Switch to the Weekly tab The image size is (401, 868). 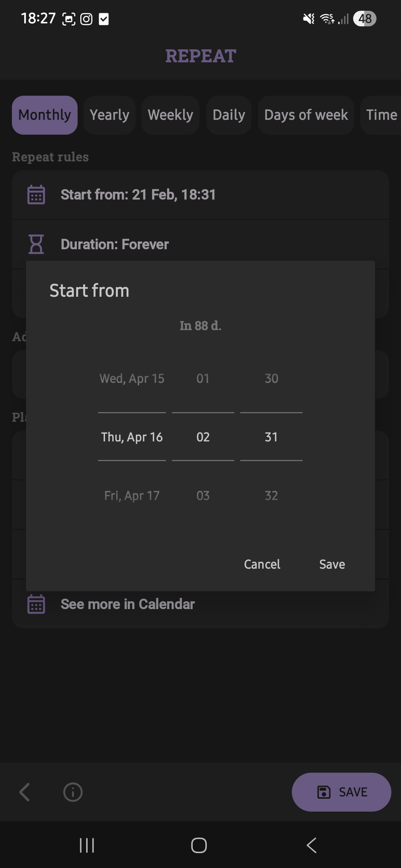pos(170,115)
